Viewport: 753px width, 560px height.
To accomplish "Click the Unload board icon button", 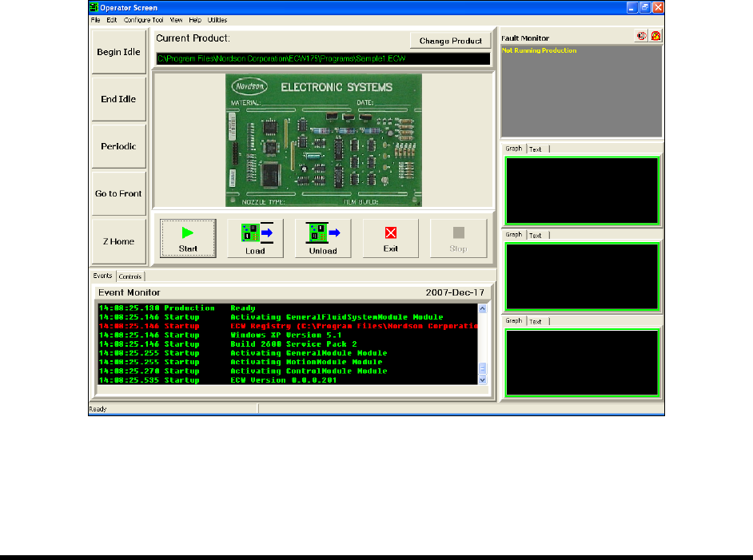I will pos(323,237).
